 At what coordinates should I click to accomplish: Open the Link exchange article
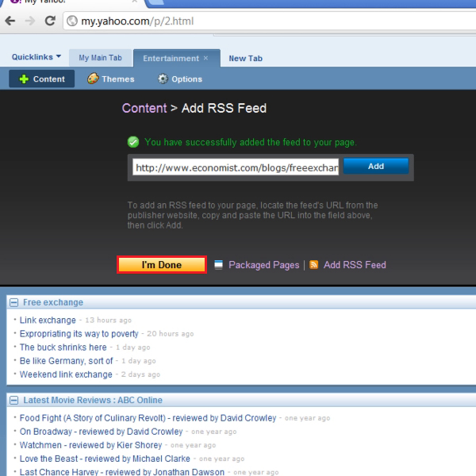[48, 321]
